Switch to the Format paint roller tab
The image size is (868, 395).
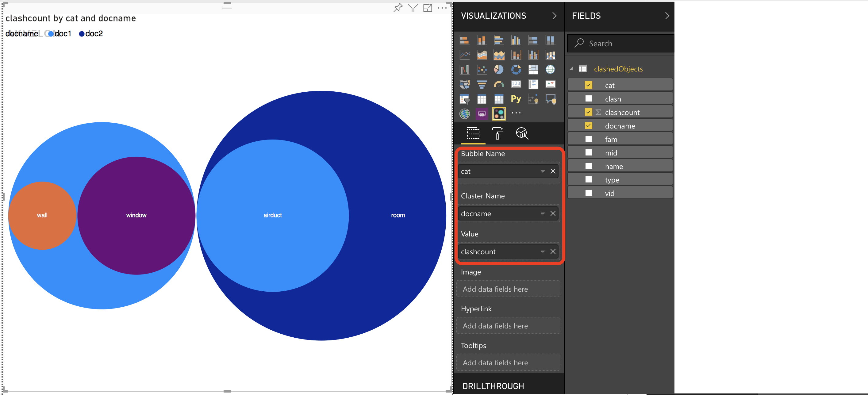(x=497, y=133)
